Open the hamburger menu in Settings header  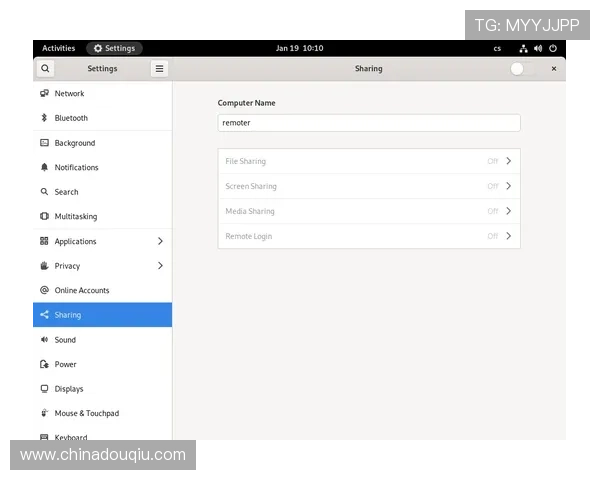click(x=159, y=69)
